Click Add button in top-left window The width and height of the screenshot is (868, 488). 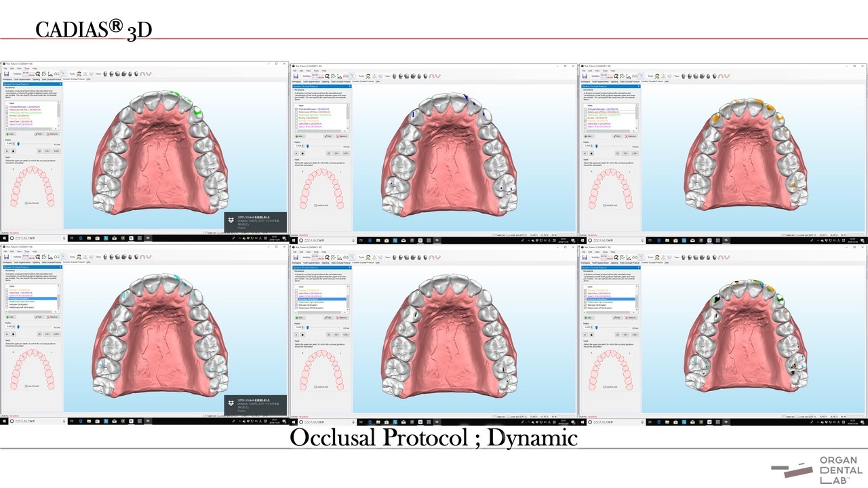tap(11, 134)
